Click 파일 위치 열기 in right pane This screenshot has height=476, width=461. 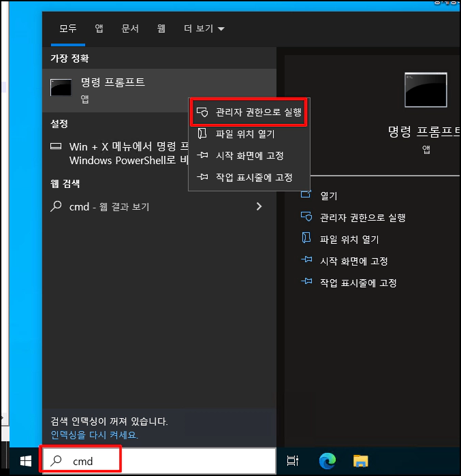pos(349,240)
